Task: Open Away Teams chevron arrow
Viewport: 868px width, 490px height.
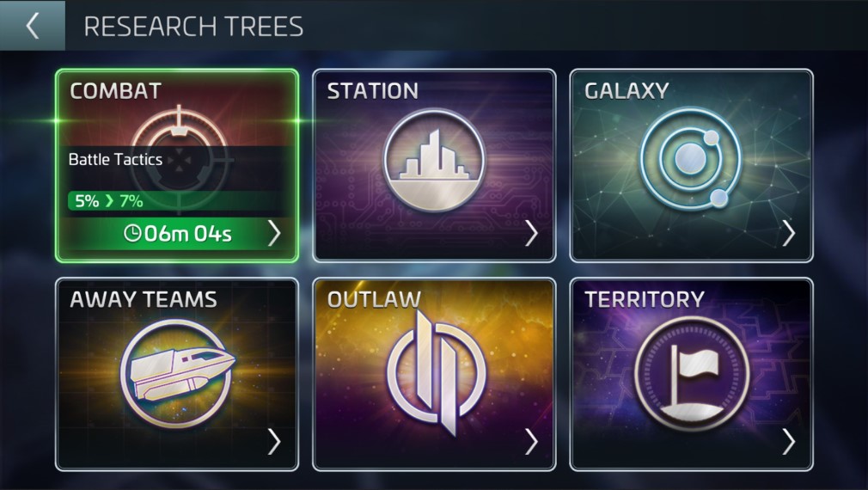Action: pos(274,442)
